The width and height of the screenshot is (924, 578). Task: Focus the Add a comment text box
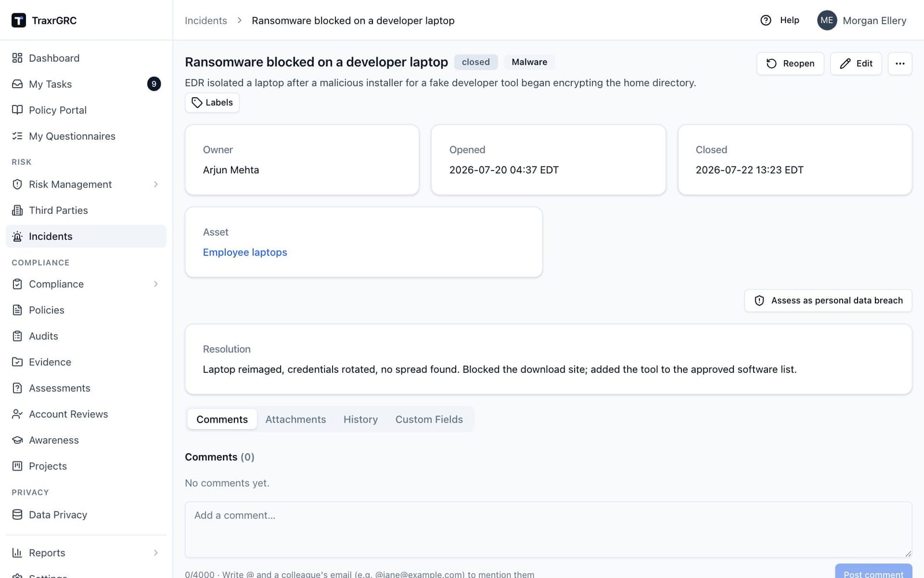click(x=548, y=529)
